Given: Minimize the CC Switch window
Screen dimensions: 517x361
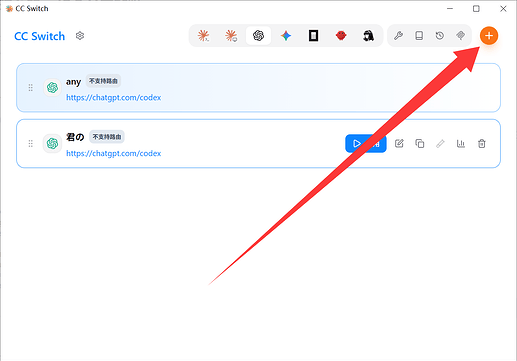Looking at the screenshot, I should 450,9.
